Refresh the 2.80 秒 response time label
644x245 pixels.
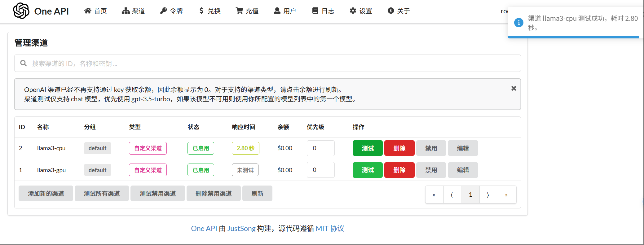click(x=245, y=148)
